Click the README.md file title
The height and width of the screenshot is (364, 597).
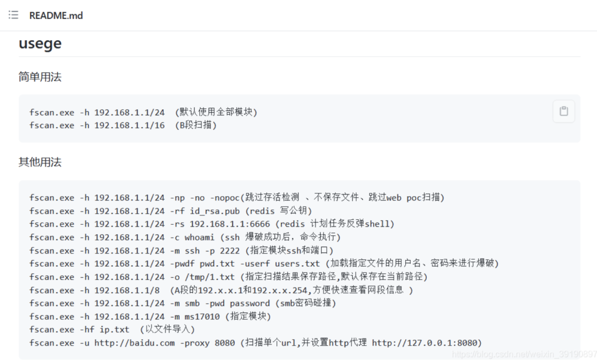click(x=56, y=15)
